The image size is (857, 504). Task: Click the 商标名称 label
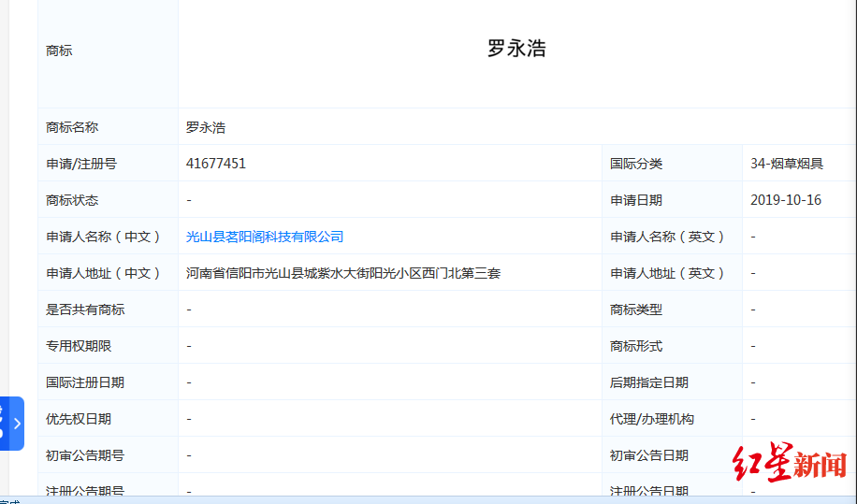pos(72,127)
